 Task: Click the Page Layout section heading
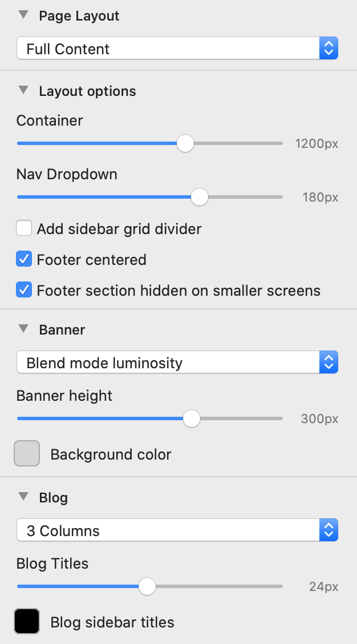pyautogui.click(x=79, y=16)
